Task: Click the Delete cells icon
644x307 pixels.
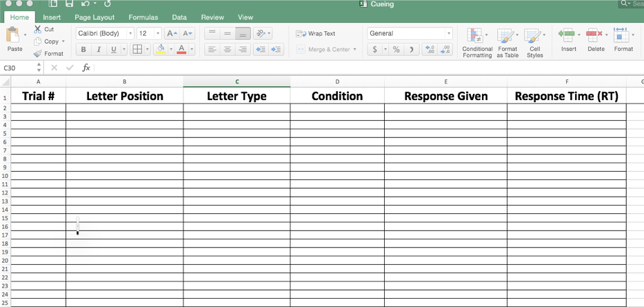Action: click(594, 35)
